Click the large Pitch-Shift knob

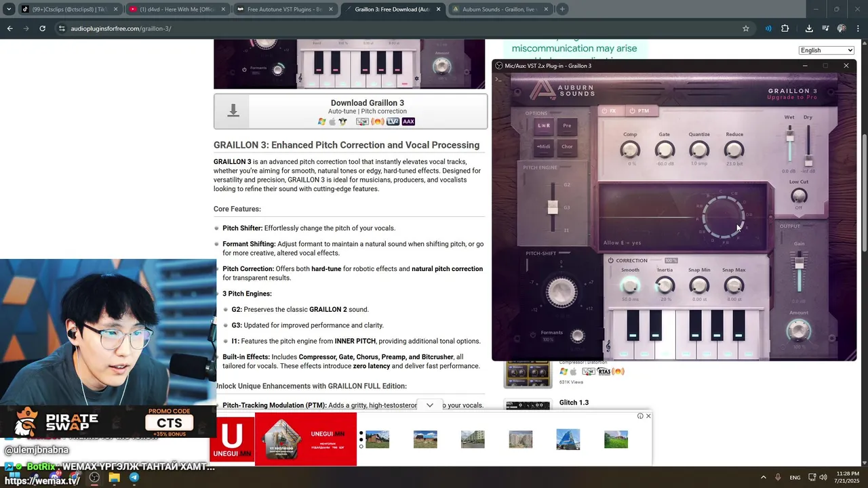[x=561, y=291]
